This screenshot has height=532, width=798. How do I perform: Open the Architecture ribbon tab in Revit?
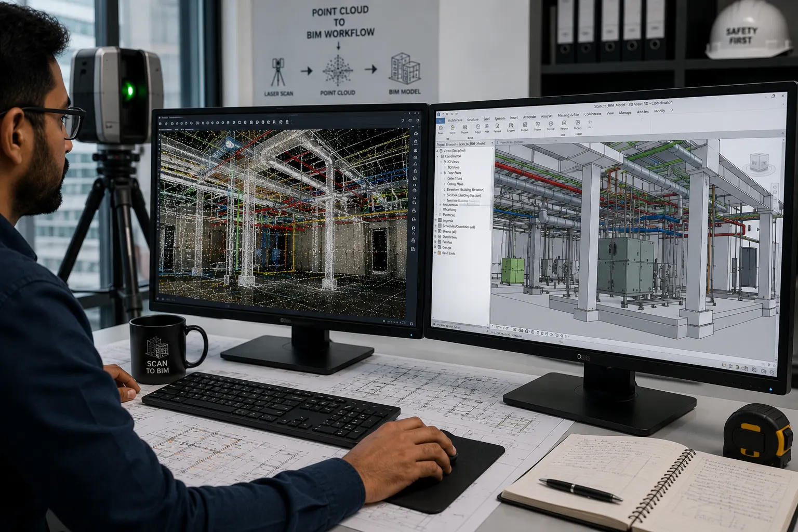(x=455, y=120)
